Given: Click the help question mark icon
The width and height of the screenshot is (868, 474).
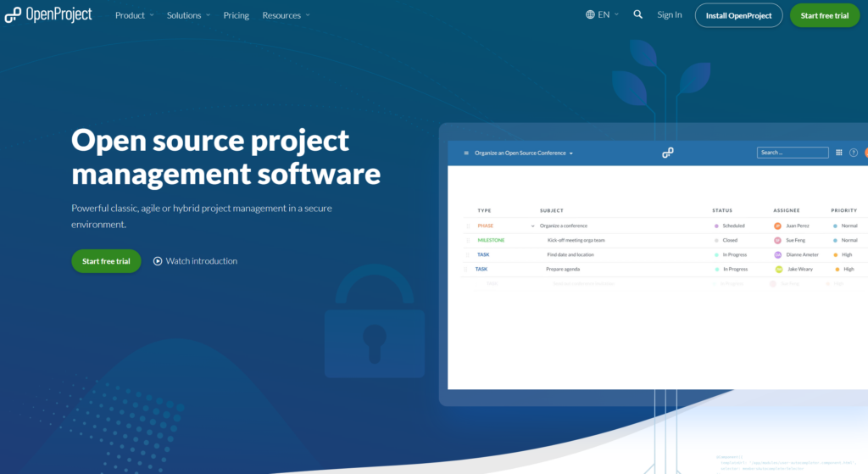Looking at the screenshot, I should (x=854, y=153).
